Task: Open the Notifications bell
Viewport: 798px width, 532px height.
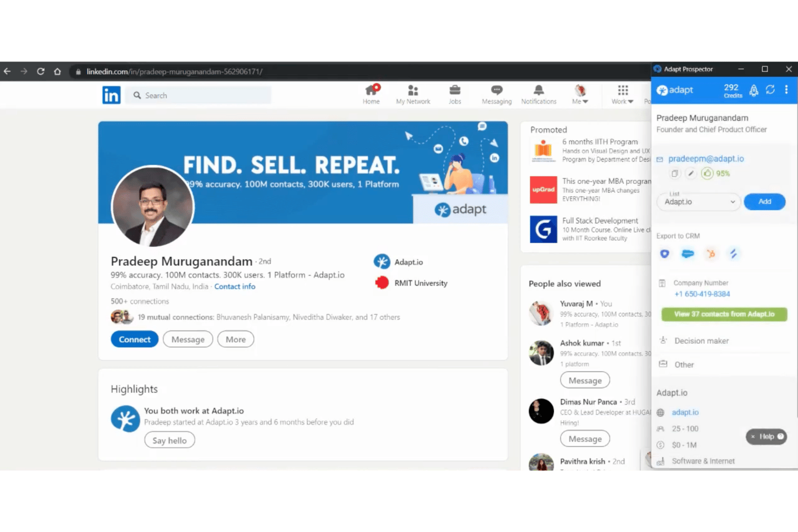Action: tap(539, 94)
